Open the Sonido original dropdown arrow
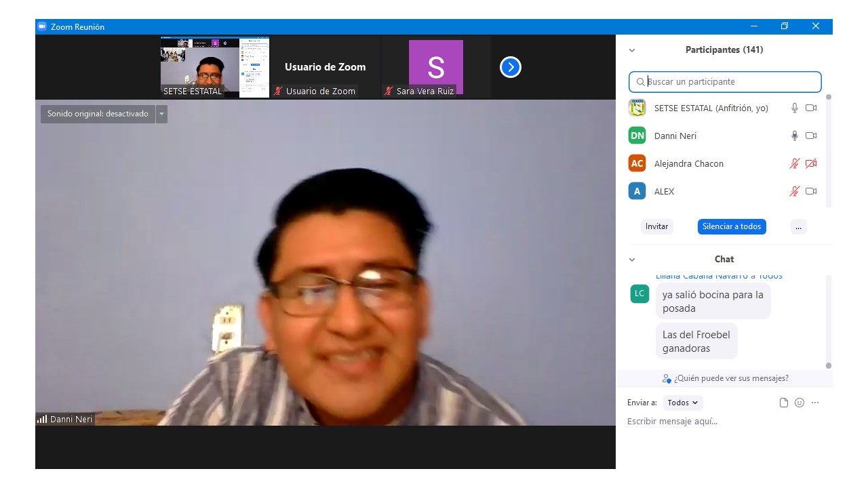The height and width of the screenshot is (488, 868). click(x=161, y=114)
